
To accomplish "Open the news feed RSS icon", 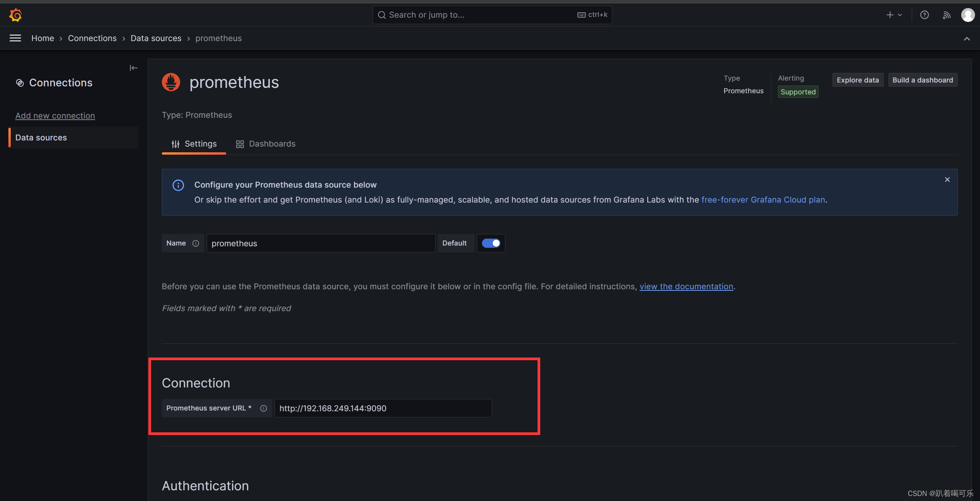I will point(947,15).
